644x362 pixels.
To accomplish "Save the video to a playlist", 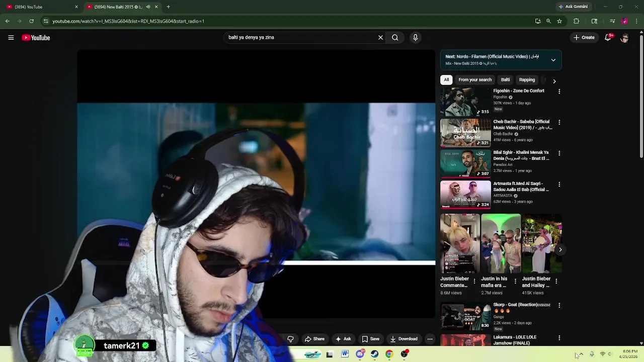I will tap(371, 339).
